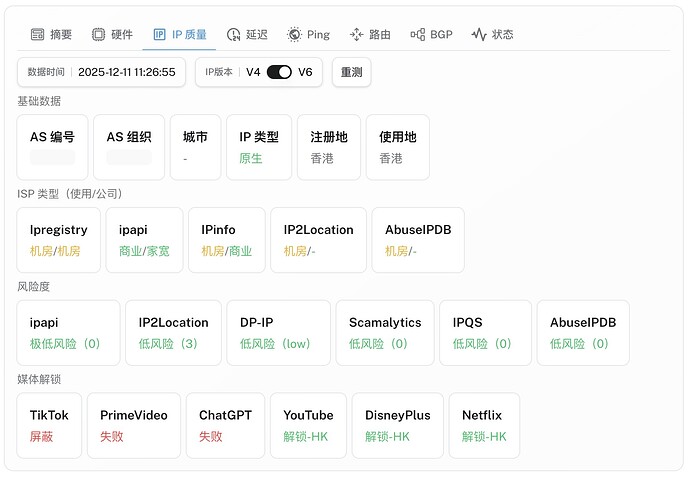Click the 摘要 summary tab icon
The width and height of the screenshot is (690, 478).
37,34
